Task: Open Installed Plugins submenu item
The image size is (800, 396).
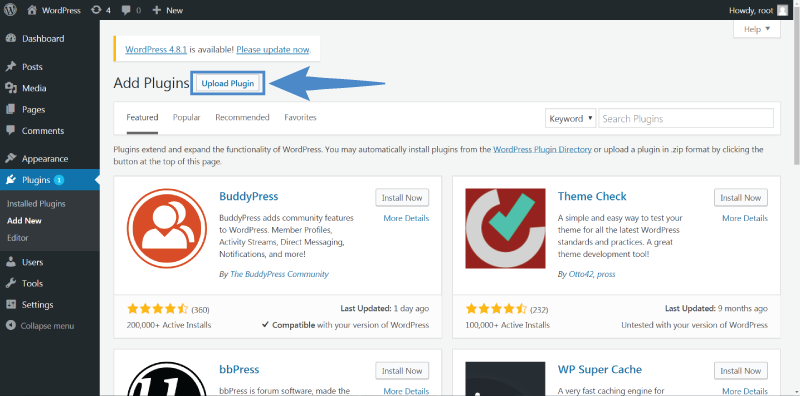Action: tap(36, 204)
